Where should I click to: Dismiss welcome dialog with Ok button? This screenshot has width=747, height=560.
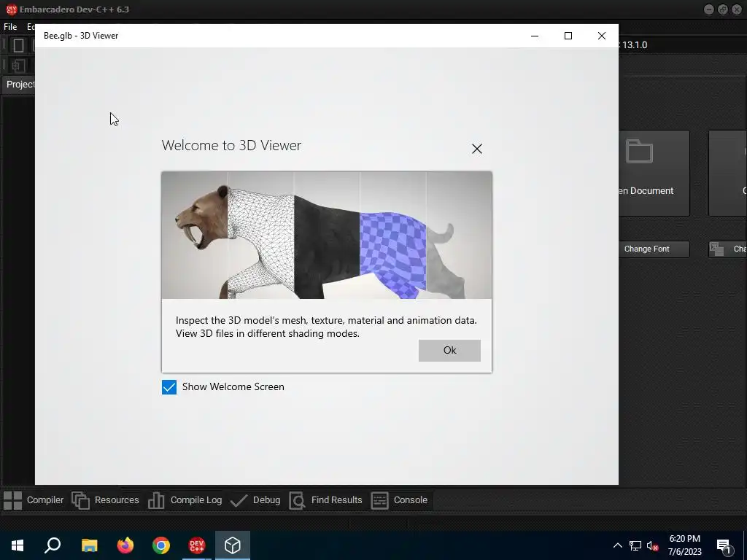(x=449, y=351)
